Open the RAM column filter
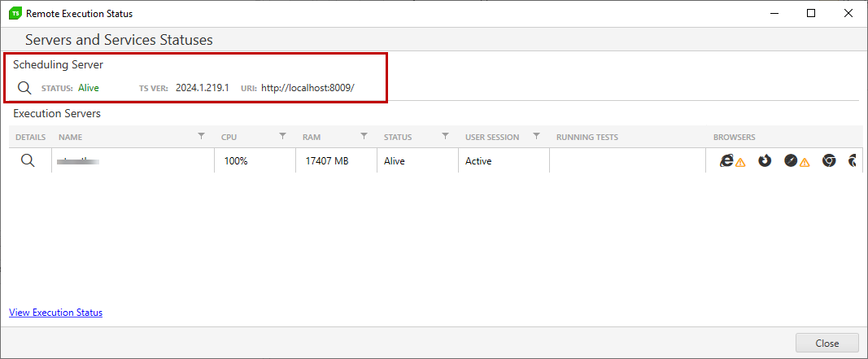The height and width of the screenshot is (359, 868). 364,136
